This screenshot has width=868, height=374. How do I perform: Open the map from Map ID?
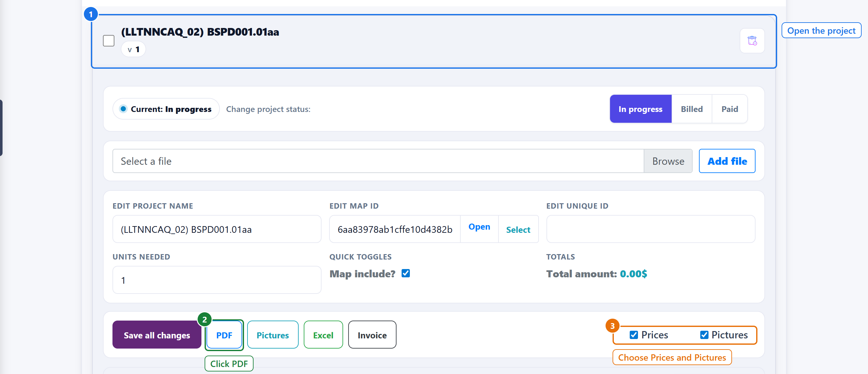click(479, 227)
